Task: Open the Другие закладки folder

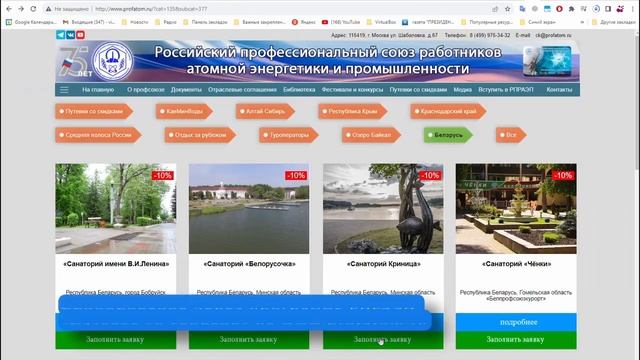Action: [x=614, y=22]
